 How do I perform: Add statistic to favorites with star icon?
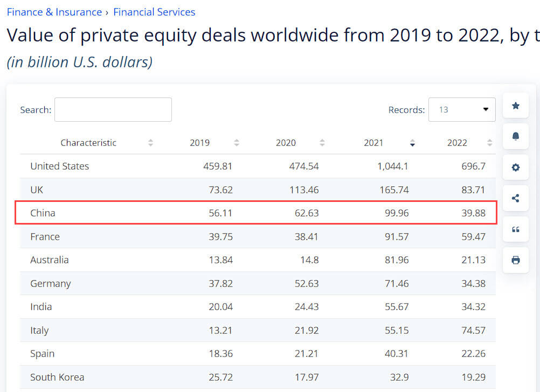coord(516,106)
